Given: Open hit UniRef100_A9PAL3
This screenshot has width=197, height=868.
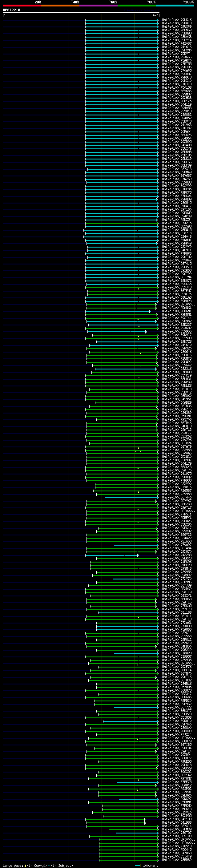Looking at the screenshot, I should tap(177, 23).
